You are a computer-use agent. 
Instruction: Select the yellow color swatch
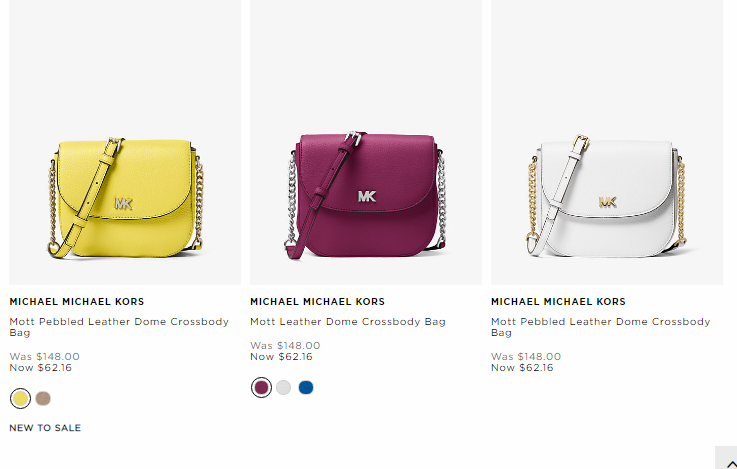(x=20, y=399)
